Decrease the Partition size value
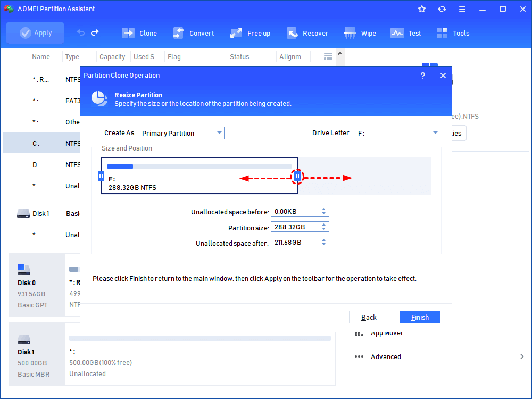The width and height of the screenshot is (532, 399). point(323,229)
